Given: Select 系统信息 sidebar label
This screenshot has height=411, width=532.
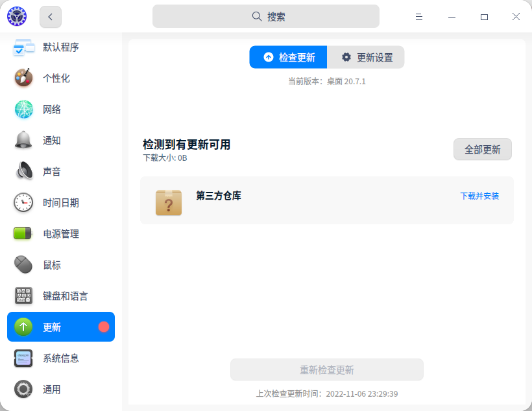Looking at the screenshot, I should (61, 358).
